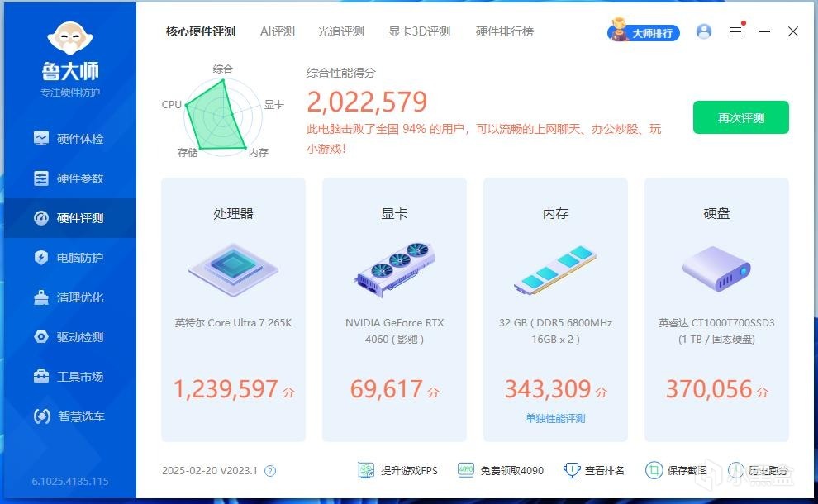Click the hard drive illustration
This screenshot has width=818, height=504.
pyautogui.click(x=717, y=269)
